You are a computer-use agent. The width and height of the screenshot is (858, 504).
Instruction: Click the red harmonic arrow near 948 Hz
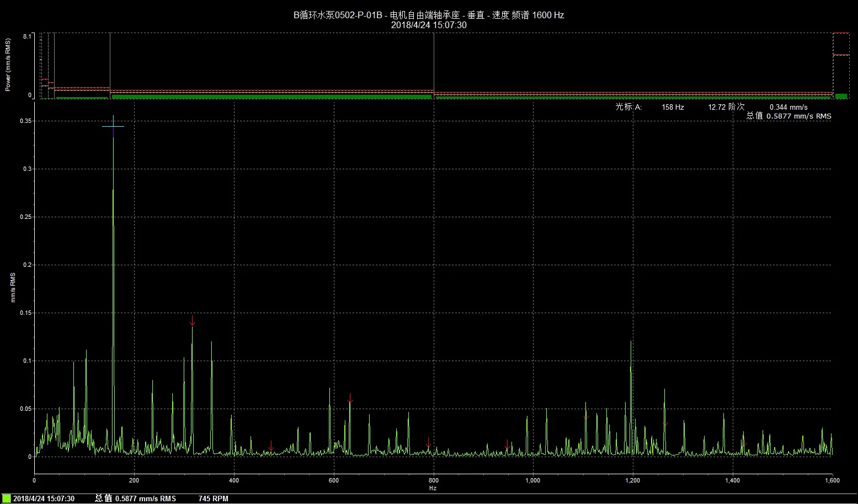point(507,444)
